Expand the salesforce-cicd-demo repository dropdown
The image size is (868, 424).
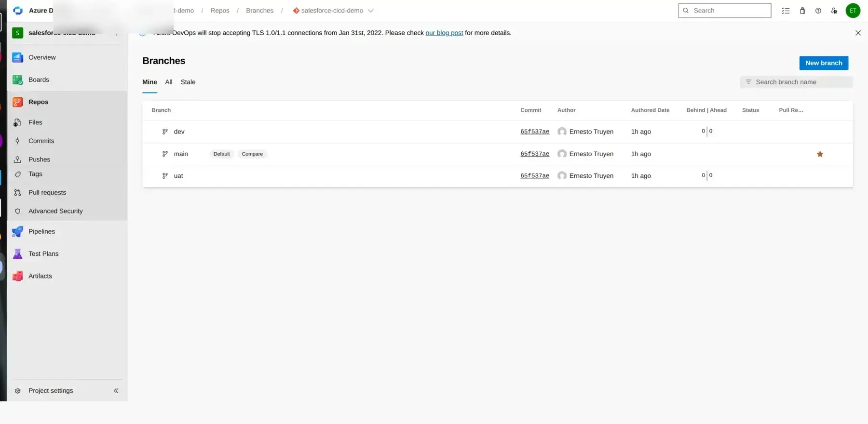[x=333, y=11]
